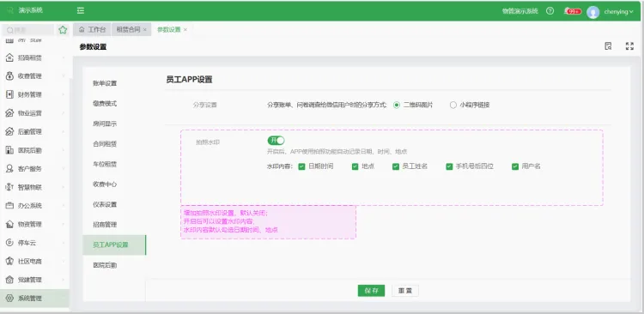This screenshot has width=644, height=314.
Task: Uncheck the 员工姓名 watermark checkbox
Action: 396,166
